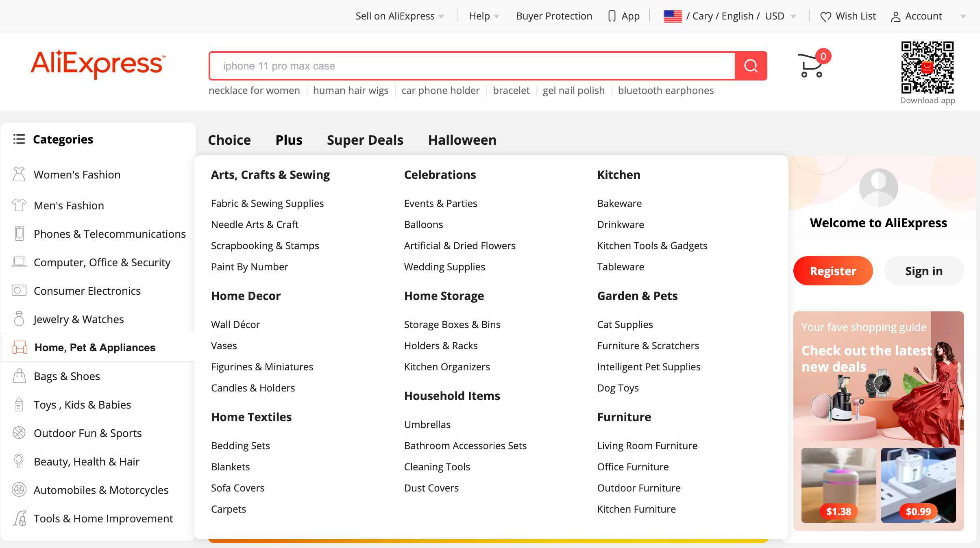Open Kitchen heading link
The height and width of the screenshot is (548, 980).
point(619,175)
